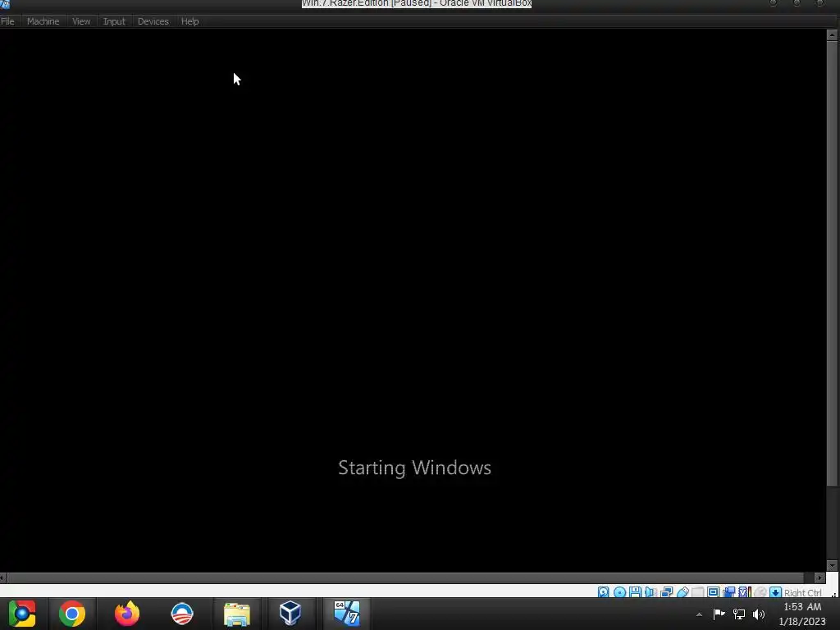Click the network adapters status icon
Viewport: 840px width, 630px height.
tap(666, 592)
